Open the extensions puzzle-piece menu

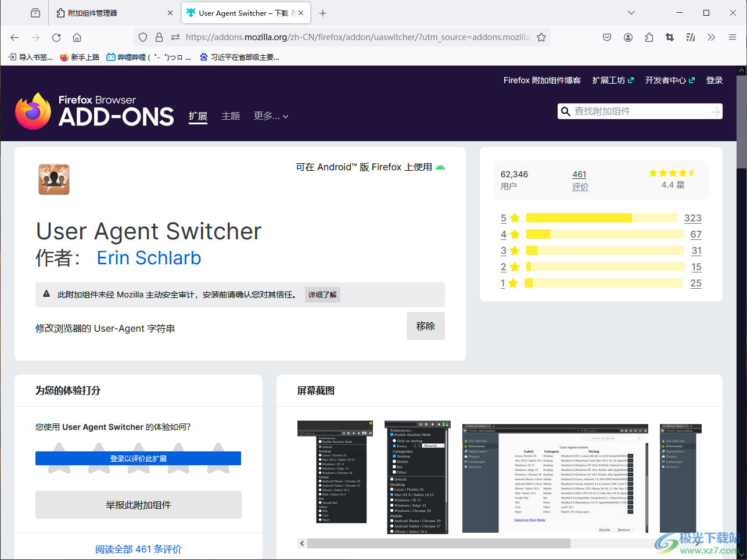click(649, 37)
